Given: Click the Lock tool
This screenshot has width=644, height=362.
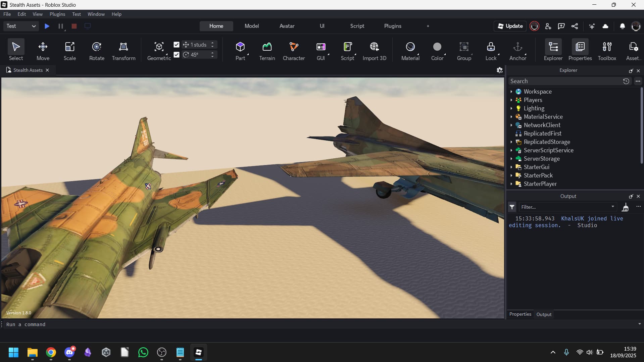Looking at the screenshot, I should 491,50.
